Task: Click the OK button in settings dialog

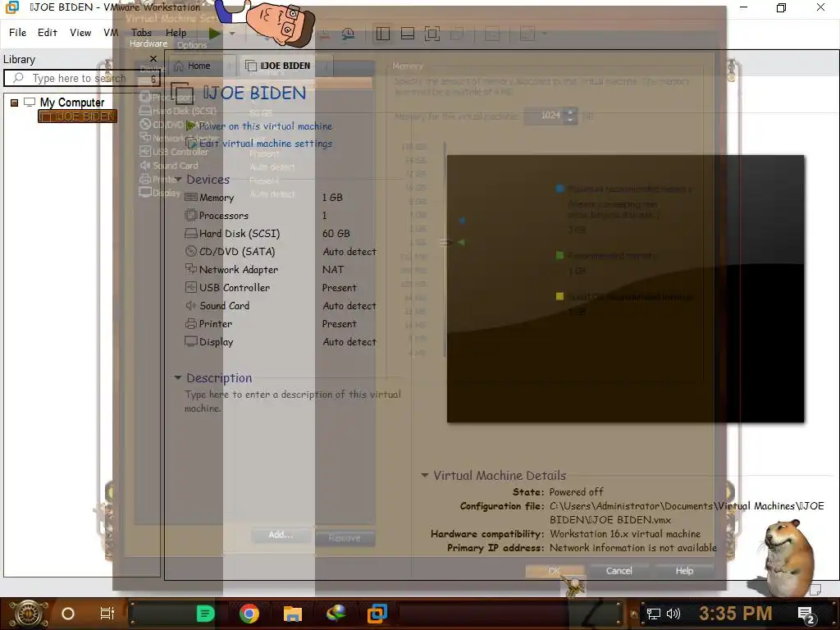Action: pyautogui.click(x=555, y=571)
